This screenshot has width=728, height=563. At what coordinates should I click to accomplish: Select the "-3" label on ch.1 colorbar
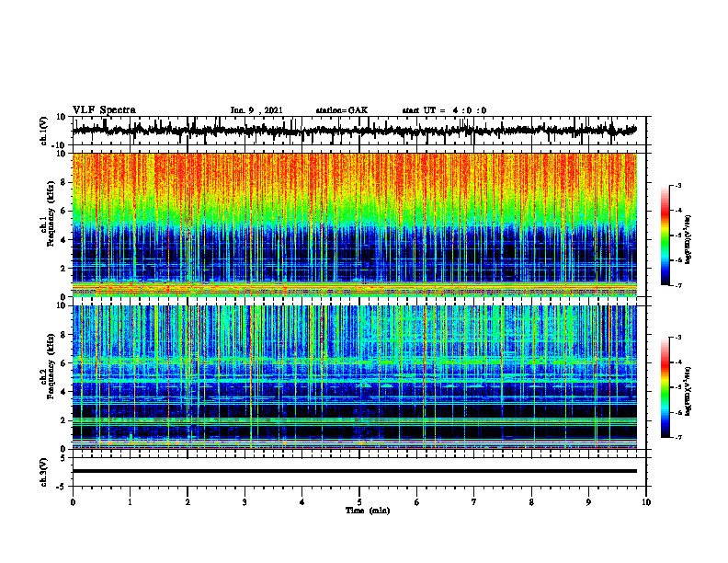point(678,185)
